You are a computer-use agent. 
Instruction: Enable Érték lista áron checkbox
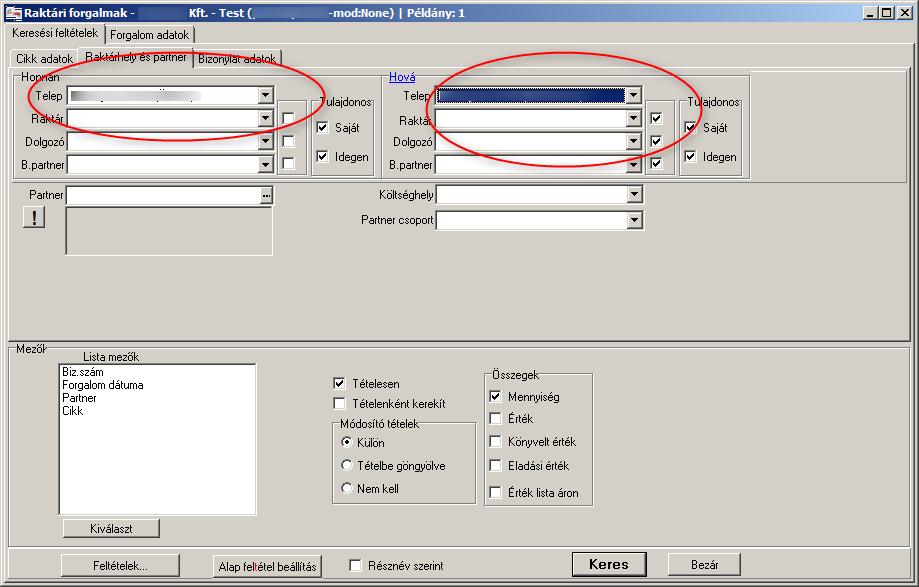point(495,492)
